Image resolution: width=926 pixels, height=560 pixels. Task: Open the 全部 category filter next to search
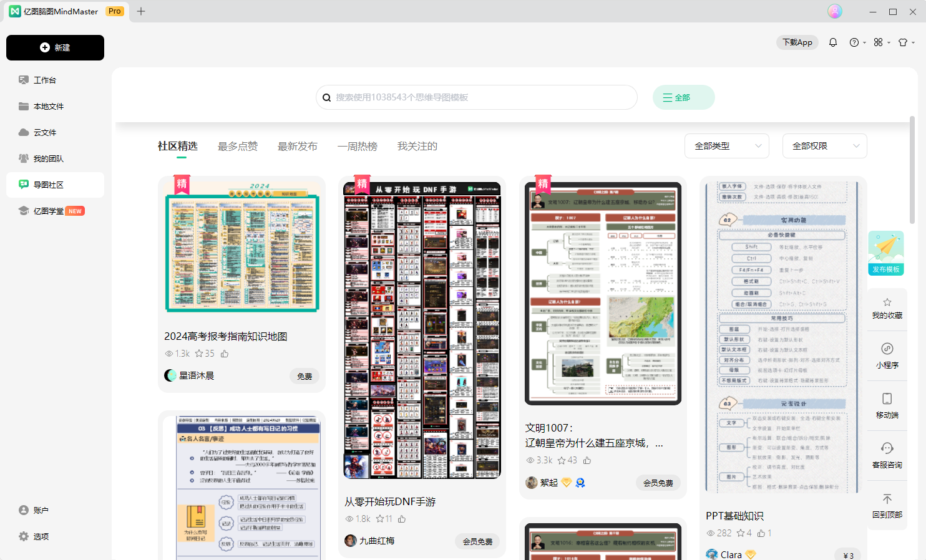[x=683, y=97]
